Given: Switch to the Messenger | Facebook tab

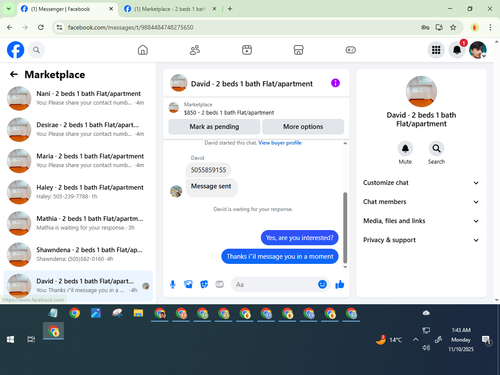Looking at the screenshot, I should coord(67,9).
